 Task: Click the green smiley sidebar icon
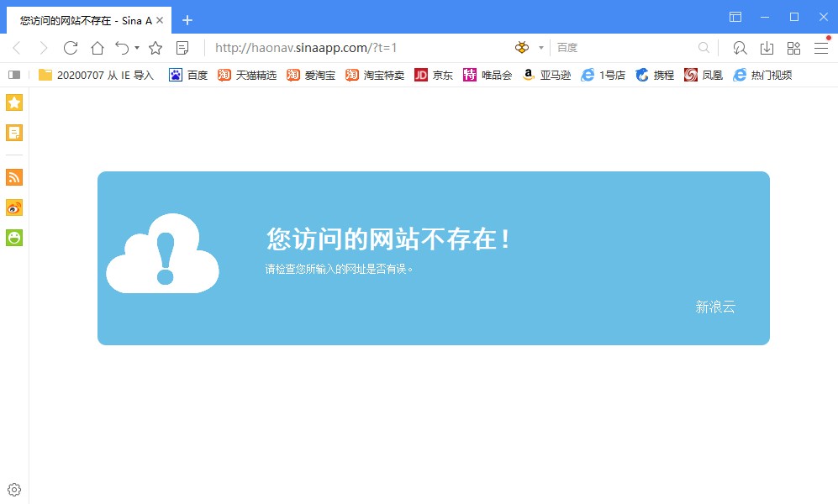13,238
